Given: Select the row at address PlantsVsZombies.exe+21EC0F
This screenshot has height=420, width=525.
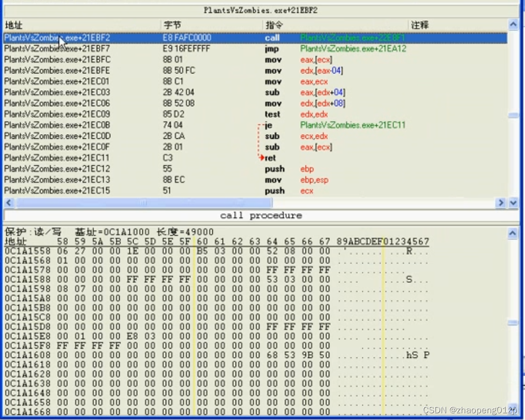Looking at the screenshot, I should point(255,147).
